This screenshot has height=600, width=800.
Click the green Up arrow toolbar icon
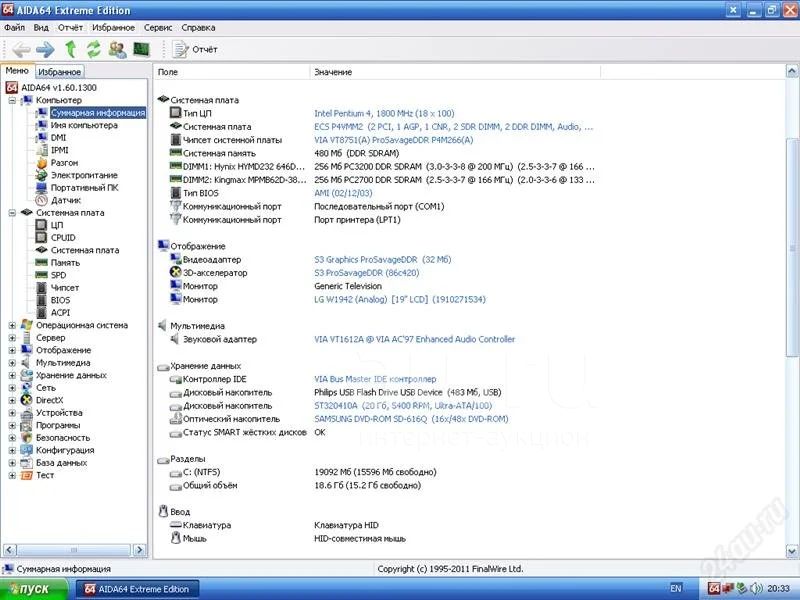coord(71,49)
